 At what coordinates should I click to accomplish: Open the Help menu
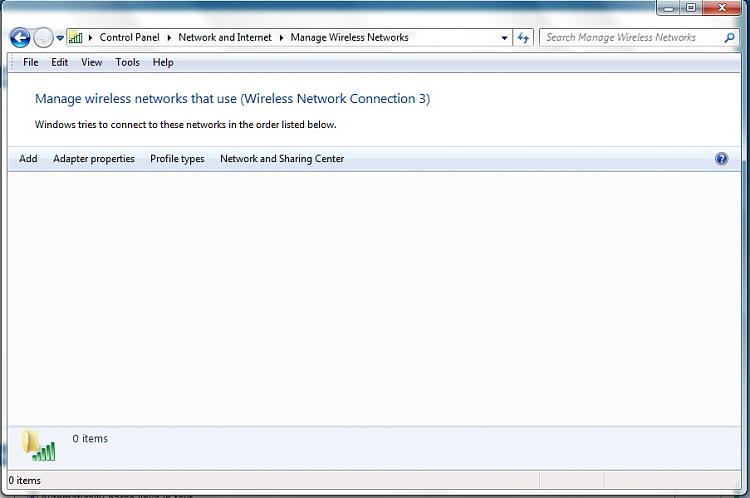coord(163,62)
